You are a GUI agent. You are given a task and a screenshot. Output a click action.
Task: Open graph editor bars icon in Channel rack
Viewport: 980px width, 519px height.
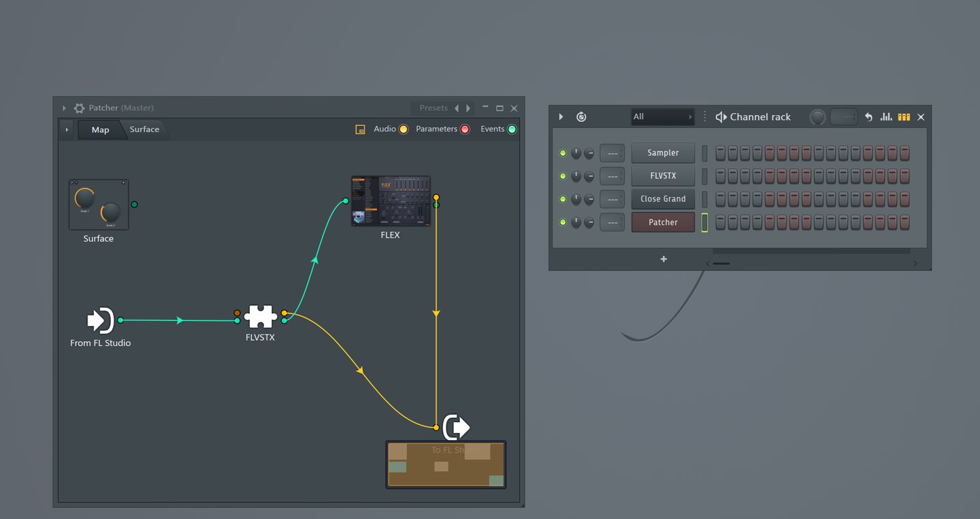pos(886,117)
